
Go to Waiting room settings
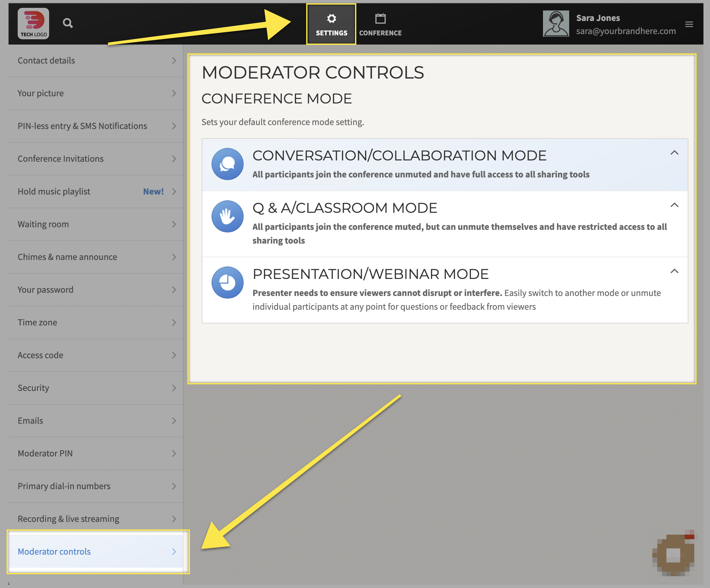point(43,224)
